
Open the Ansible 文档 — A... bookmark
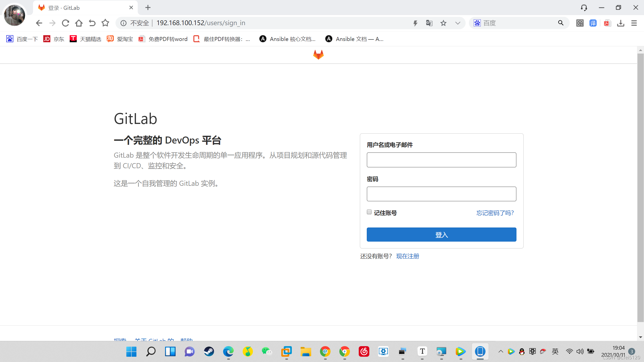354,39
